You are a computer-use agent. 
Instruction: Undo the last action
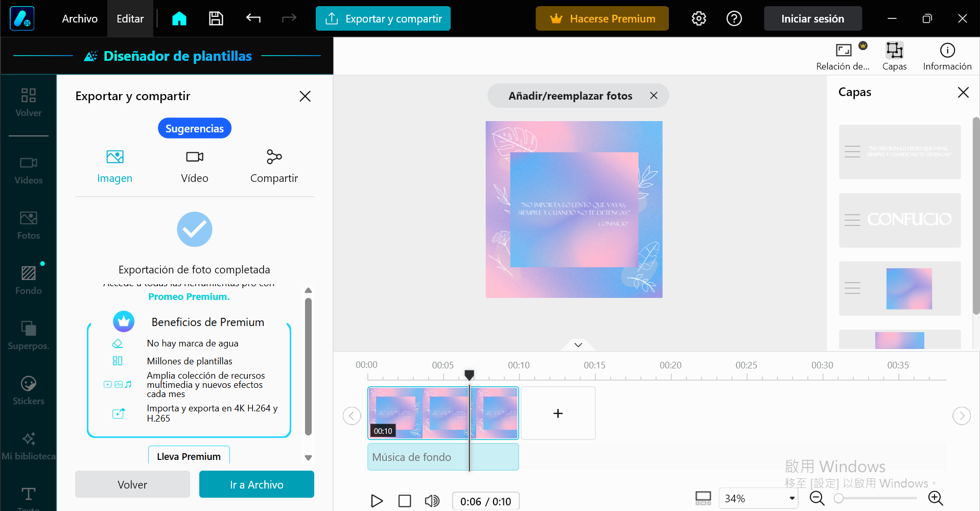(x=253, y=19)
